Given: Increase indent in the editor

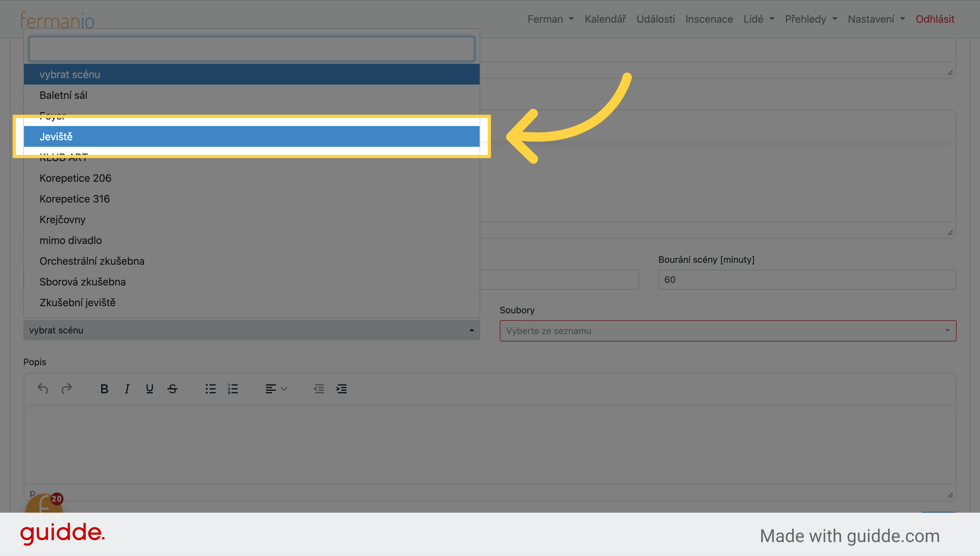Looking at the screenshot, I should coord(342,389).
